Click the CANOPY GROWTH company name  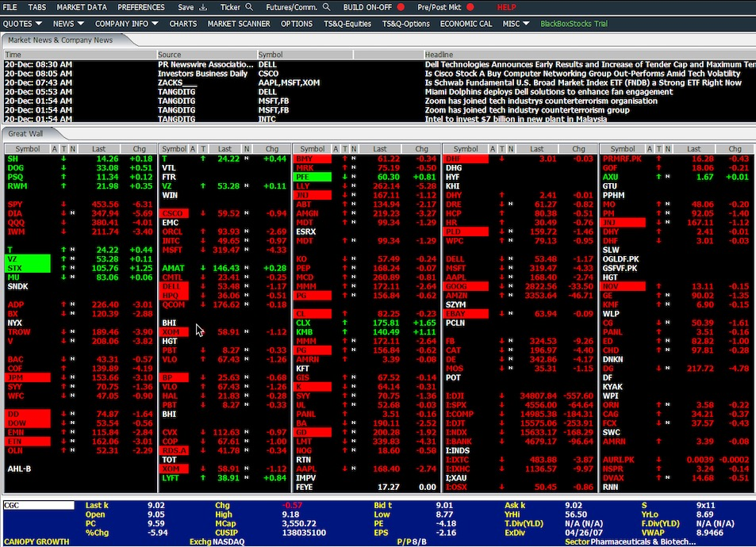36,541
